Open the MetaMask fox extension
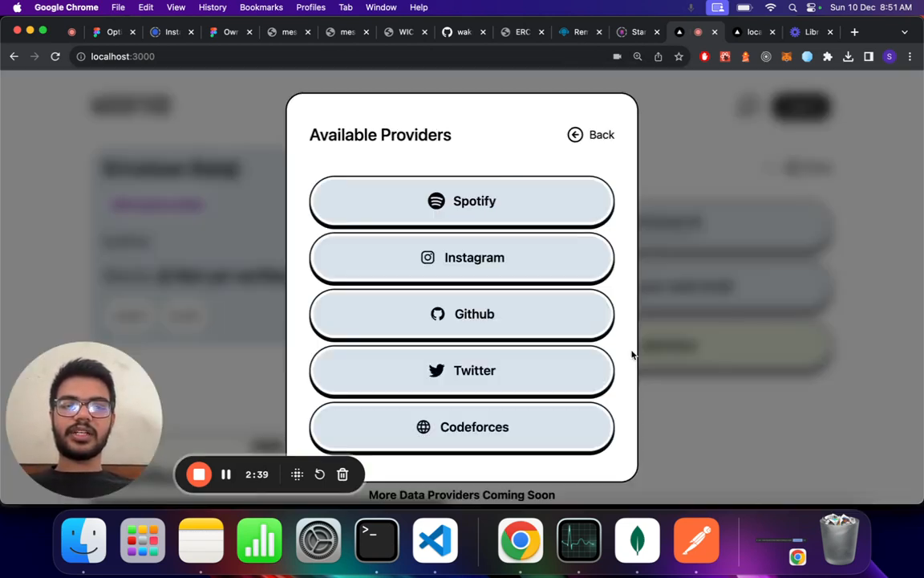Image resolution: width=924 pixels, height=578 pixels. [787, 57]
